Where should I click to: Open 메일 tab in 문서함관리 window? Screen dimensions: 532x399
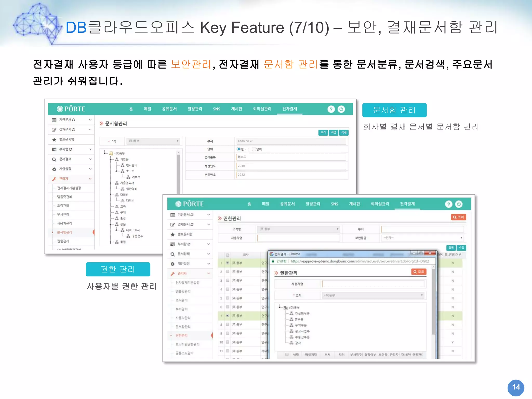[147, 109]
